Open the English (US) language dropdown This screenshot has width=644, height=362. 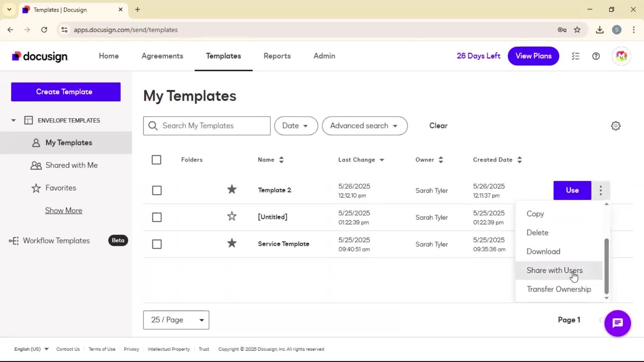click(x=31, y=349)
